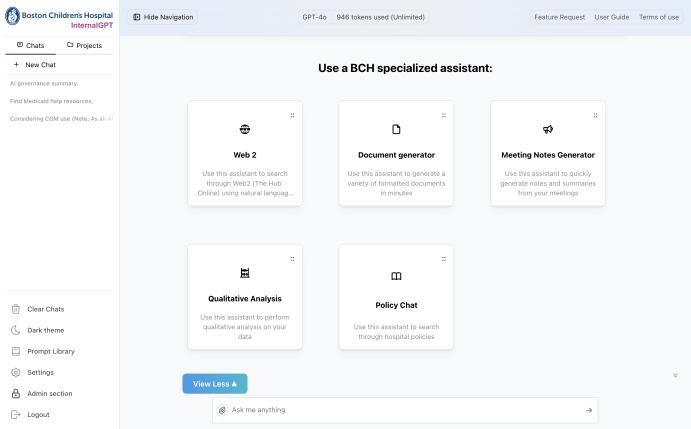Viewport: 691px width, 429px height.
Task: Open the Terms of use link
Action: (x=659, y=17)
